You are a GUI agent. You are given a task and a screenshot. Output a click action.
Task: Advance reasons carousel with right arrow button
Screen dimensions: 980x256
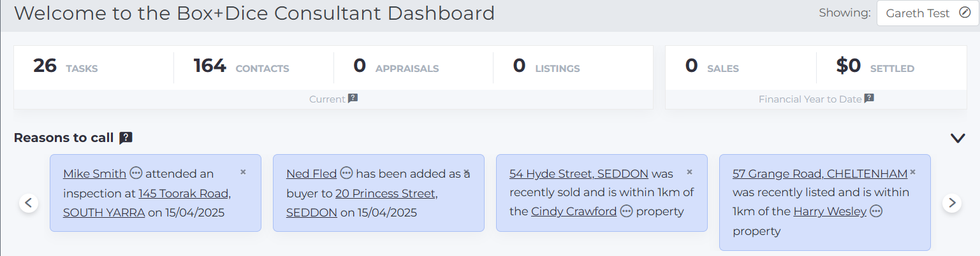[952, 203]
